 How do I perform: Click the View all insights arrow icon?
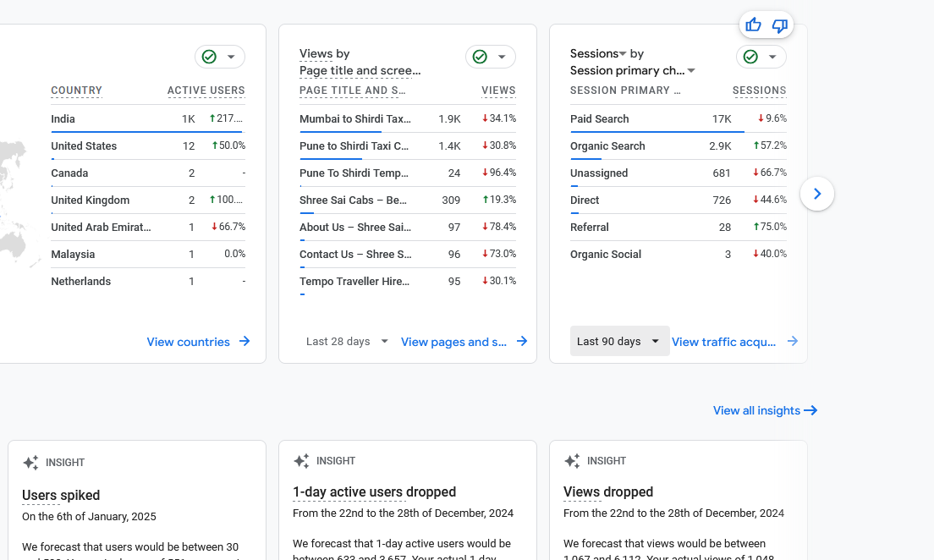[x=810, y=410]
